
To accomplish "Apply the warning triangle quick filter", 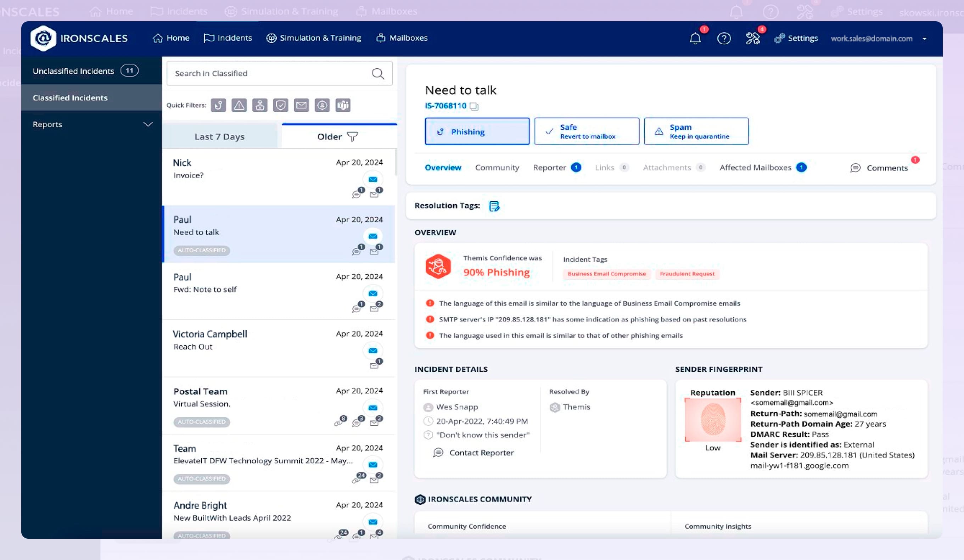I will coord(240,106).
